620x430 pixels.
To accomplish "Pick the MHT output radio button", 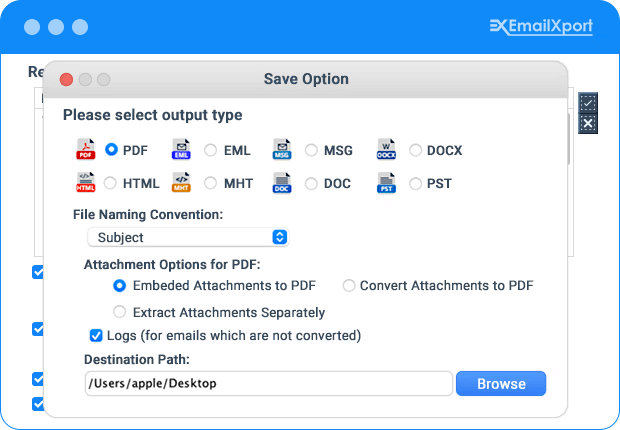I will (210, 183).
